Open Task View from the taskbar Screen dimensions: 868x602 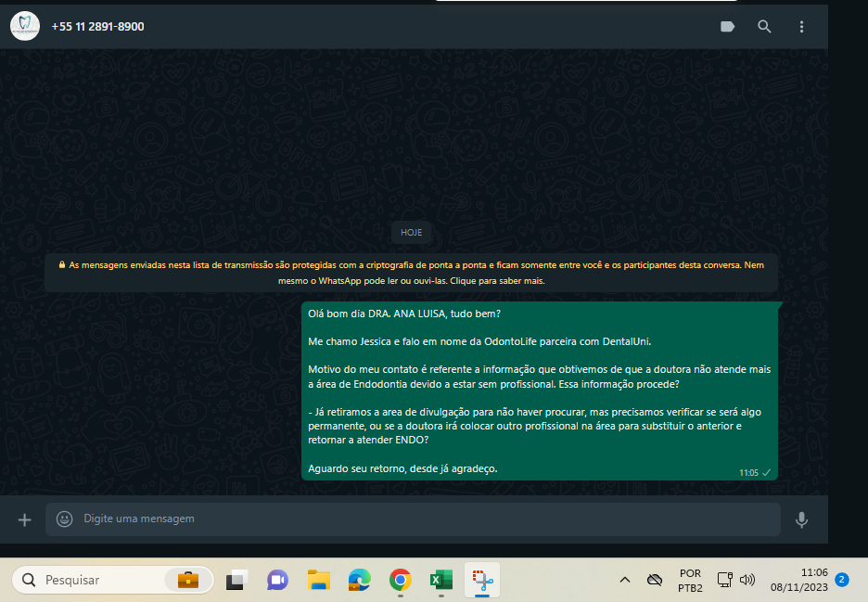coord(237,580)
